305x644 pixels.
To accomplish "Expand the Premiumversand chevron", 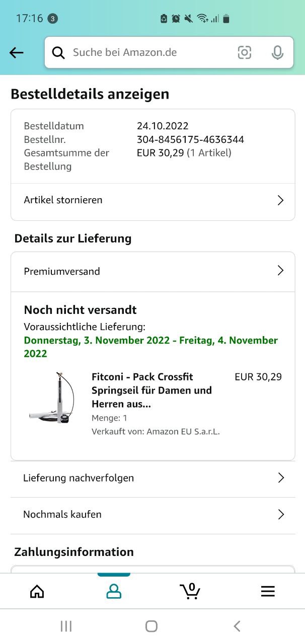I will pos(281,271).
